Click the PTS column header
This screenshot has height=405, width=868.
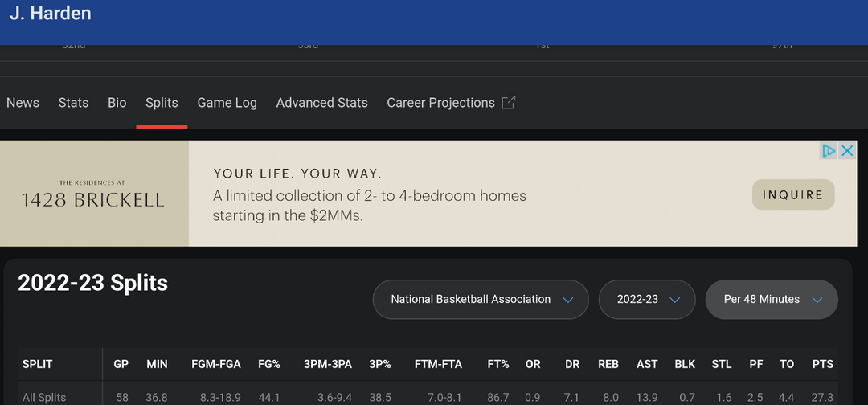point(822,364)
